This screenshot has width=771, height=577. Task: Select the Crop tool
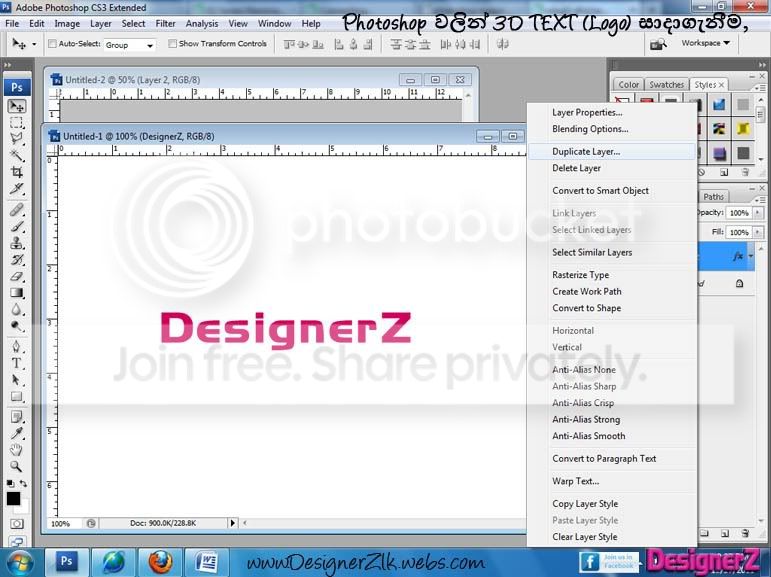17,172
